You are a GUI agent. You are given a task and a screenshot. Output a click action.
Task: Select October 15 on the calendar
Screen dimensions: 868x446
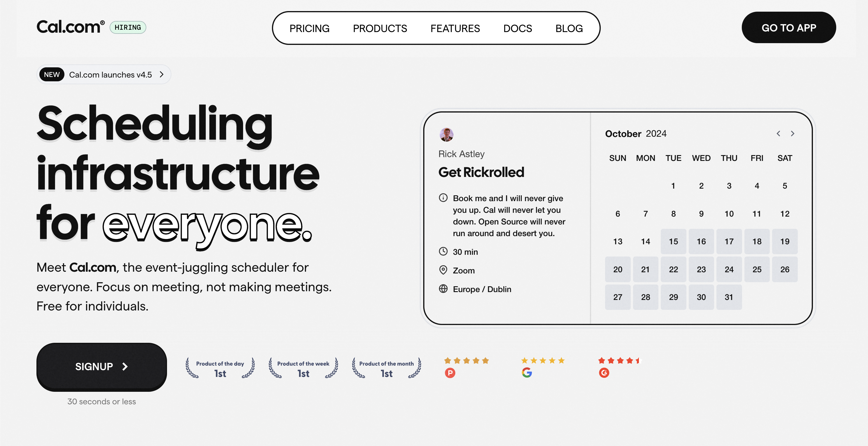pyautogui.click(x=673, y=241)
